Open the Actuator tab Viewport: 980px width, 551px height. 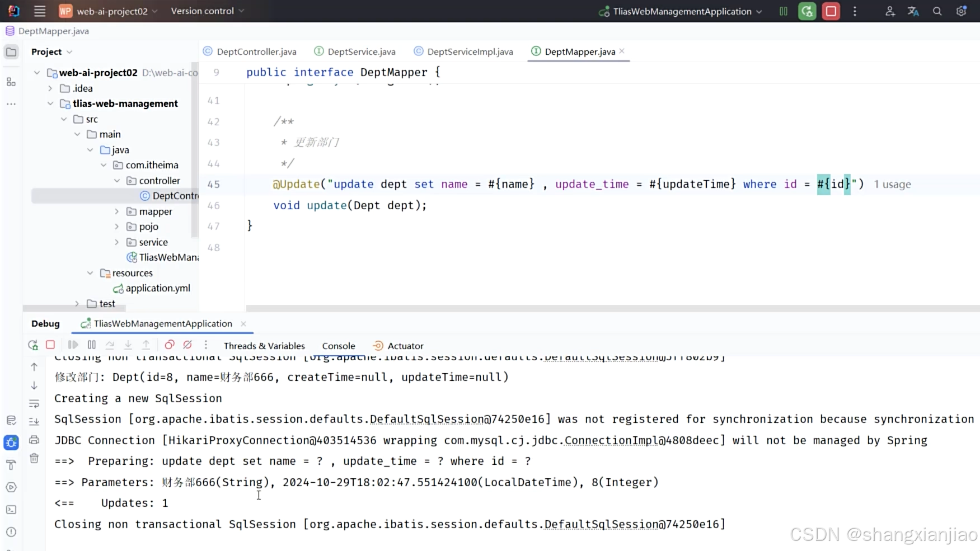pyautogui.click(x=398, y=346)
